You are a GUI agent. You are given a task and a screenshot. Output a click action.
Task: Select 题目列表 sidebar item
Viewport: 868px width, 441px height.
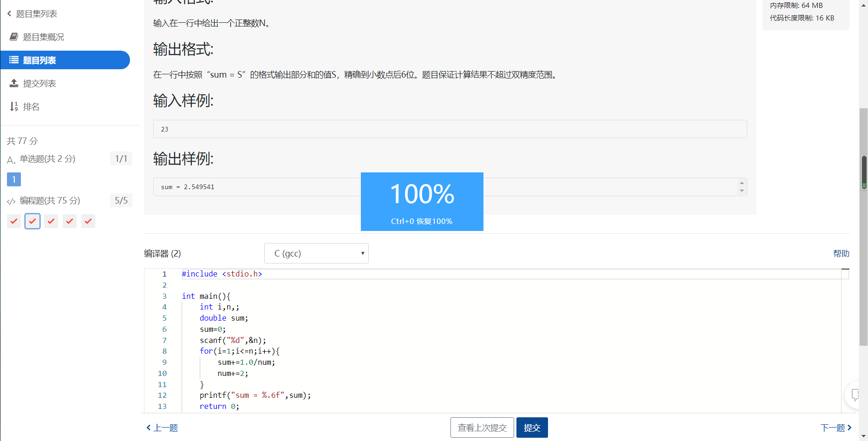click(x=65, y=60)
